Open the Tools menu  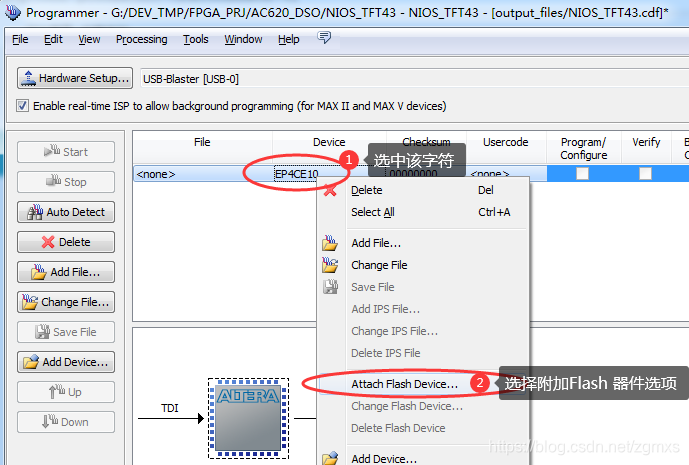[196, 39]
